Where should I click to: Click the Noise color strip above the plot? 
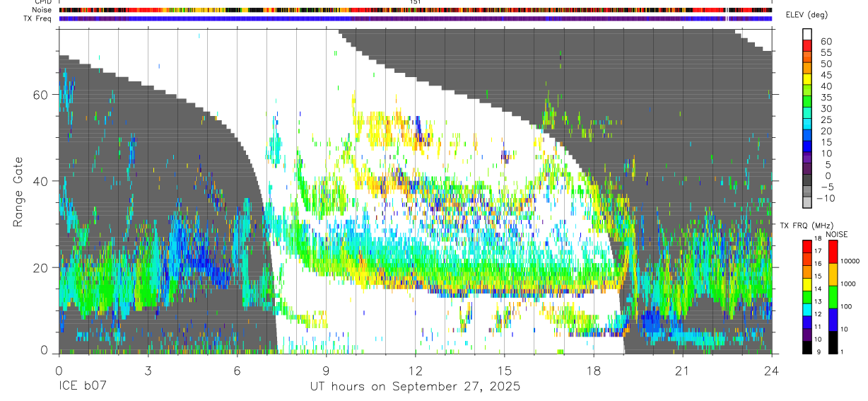(x=415, y=10)
